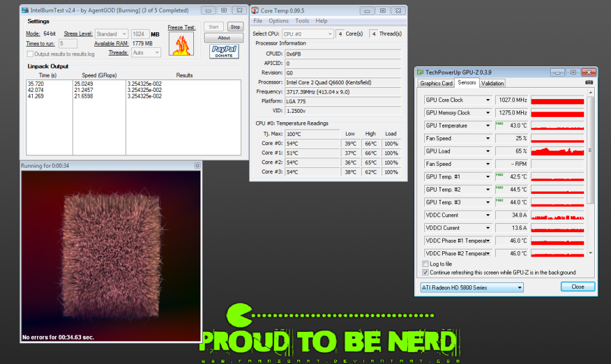The image size is (611, 364).
Task: Click the VID 1.2500v field
Action: coord(343,111)
